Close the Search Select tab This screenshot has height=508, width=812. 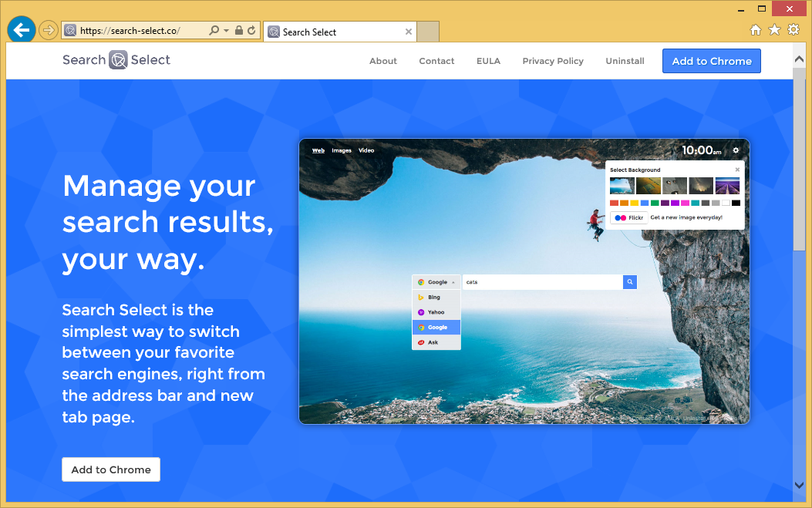click(x=409, y=32)
